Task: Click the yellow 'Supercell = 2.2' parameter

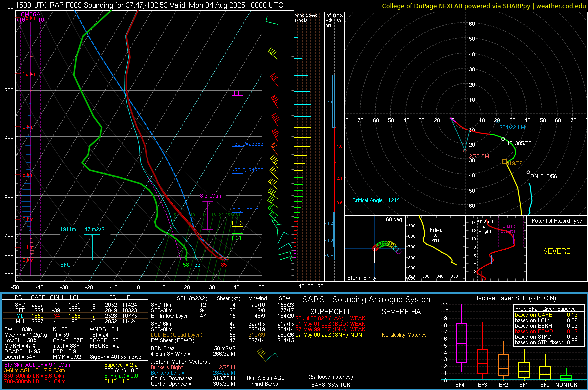Action: [121, 365]
